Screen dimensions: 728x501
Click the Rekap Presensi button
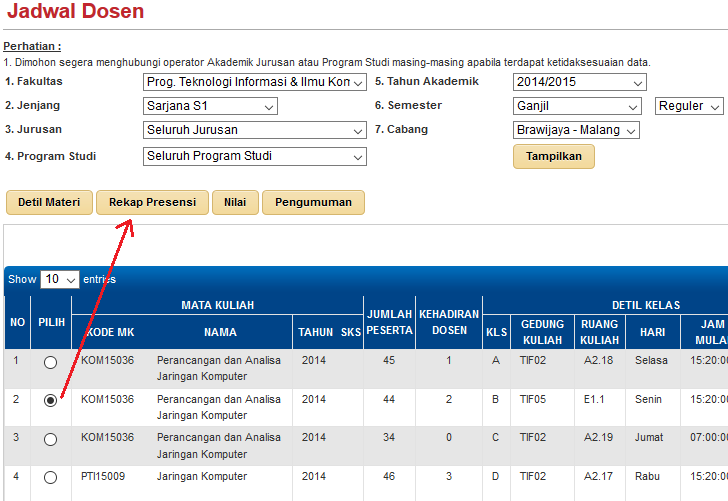[x=152, y=202]
